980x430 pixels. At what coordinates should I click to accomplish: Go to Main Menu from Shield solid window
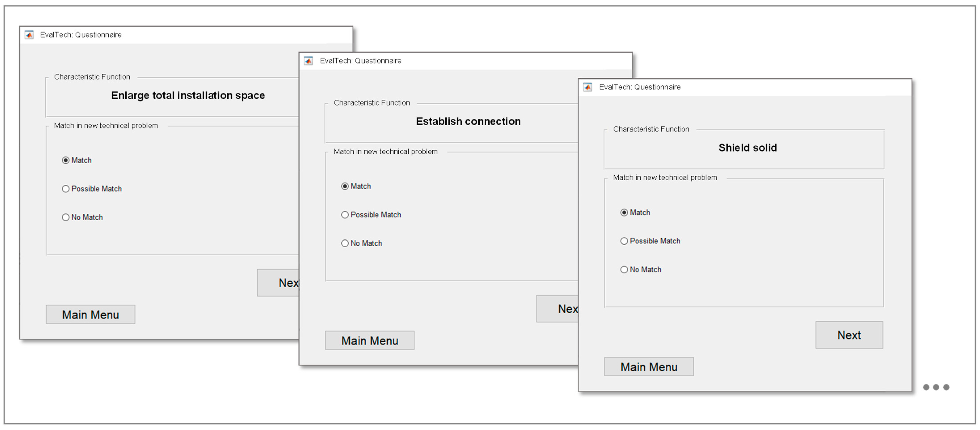click(649, 367)
